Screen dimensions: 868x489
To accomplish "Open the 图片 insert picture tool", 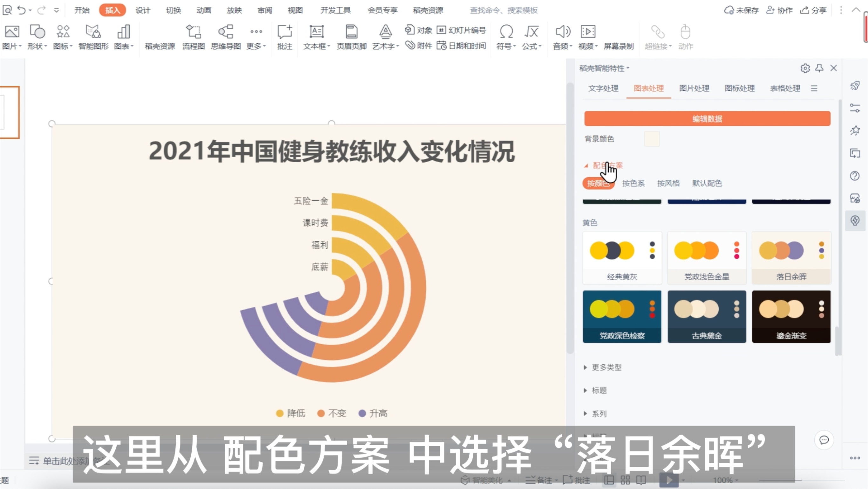I will (12, 37).
